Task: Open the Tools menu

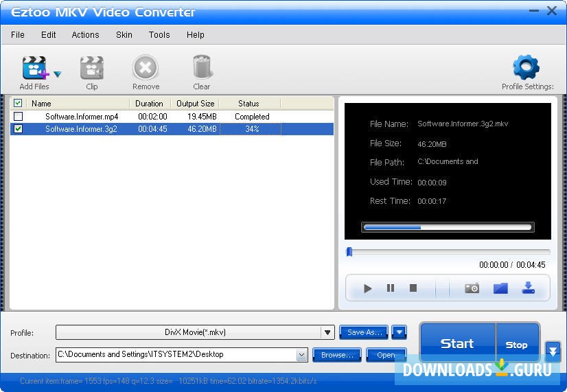Action: point(159,35)
